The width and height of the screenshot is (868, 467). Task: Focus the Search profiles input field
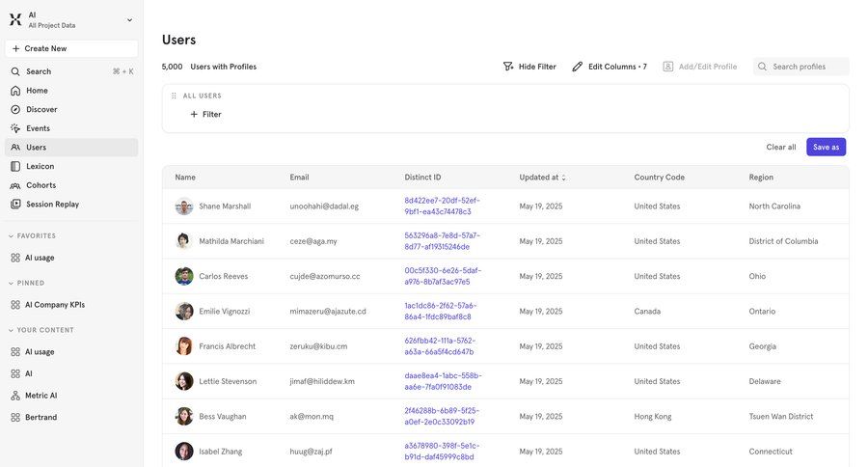tap(800, 67)
